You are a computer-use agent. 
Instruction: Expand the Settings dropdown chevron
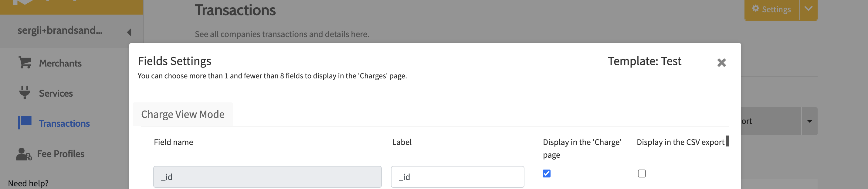(x=808, y=9)
